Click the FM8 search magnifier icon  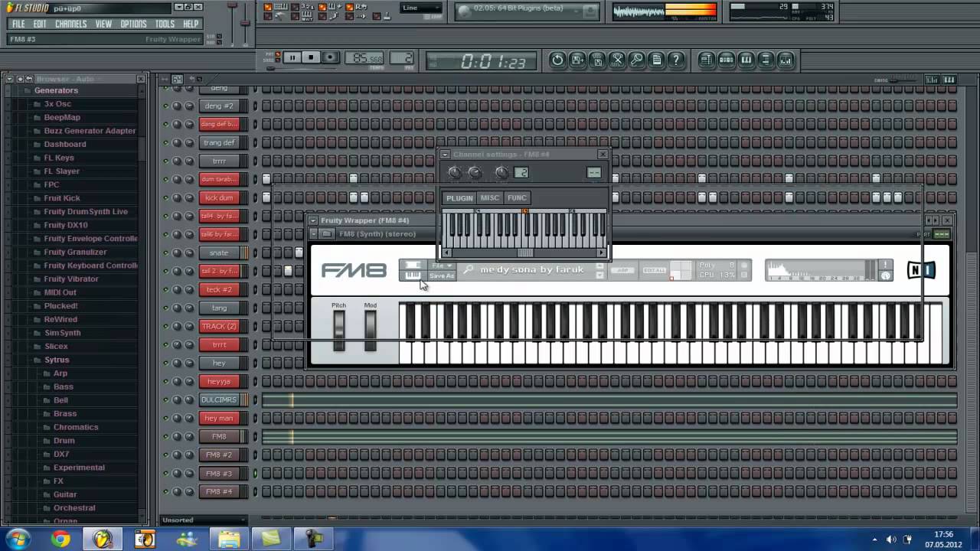tap(469, 270)
